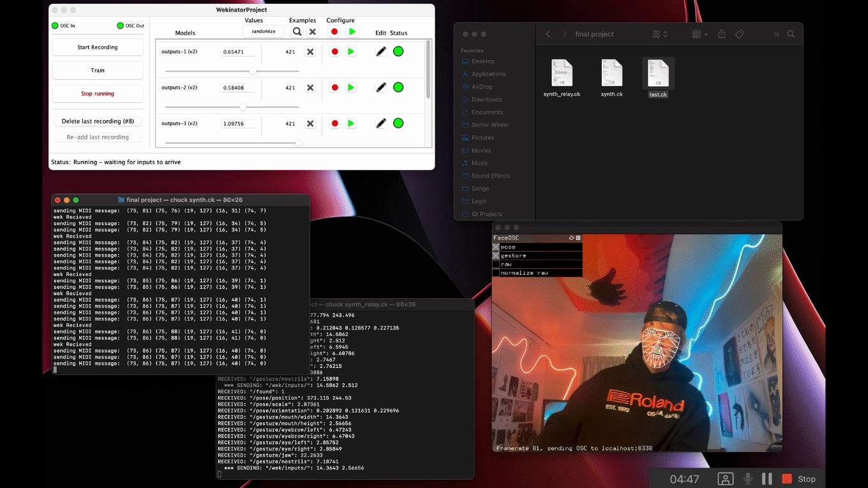Uncheck the pose checkbox in FaceOSC
Screen dimensions: 868x488
tap(497, 247)
